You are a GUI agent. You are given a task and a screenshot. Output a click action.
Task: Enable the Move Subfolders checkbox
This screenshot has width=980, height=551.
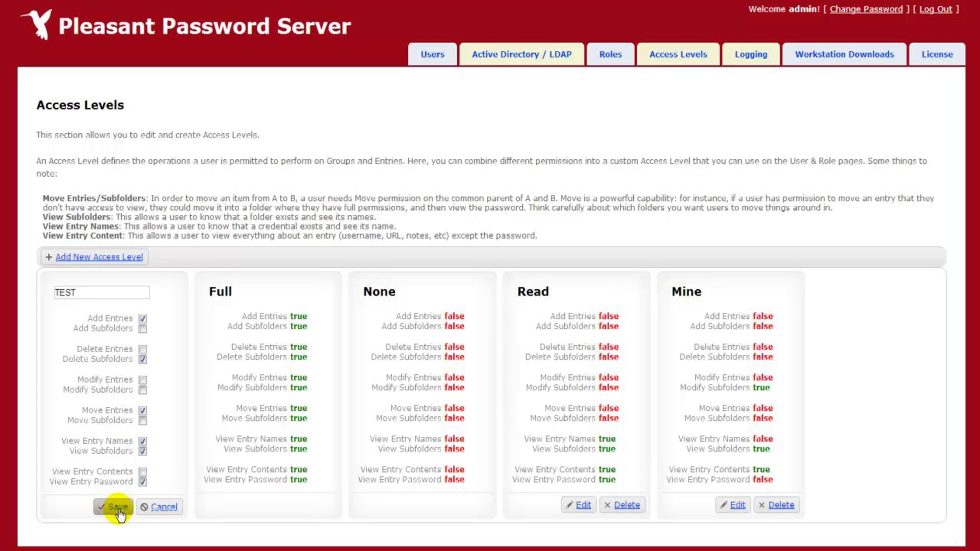[143, 420]
